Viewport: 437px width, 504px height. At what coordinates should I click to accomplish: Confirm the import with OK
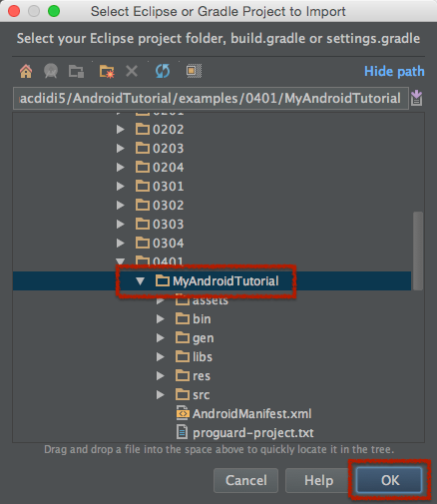click(x=389, y=480)
